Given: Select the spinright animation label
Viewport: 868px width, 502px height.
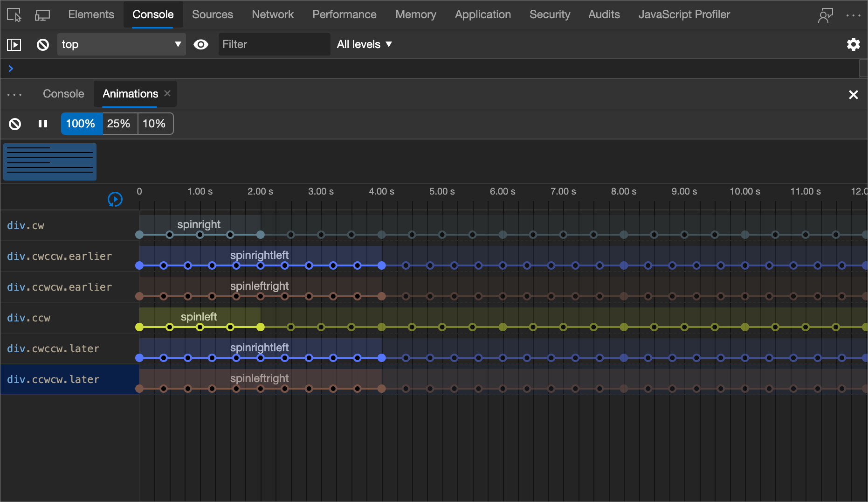Looking at the screenshot, I should (199, 224).
